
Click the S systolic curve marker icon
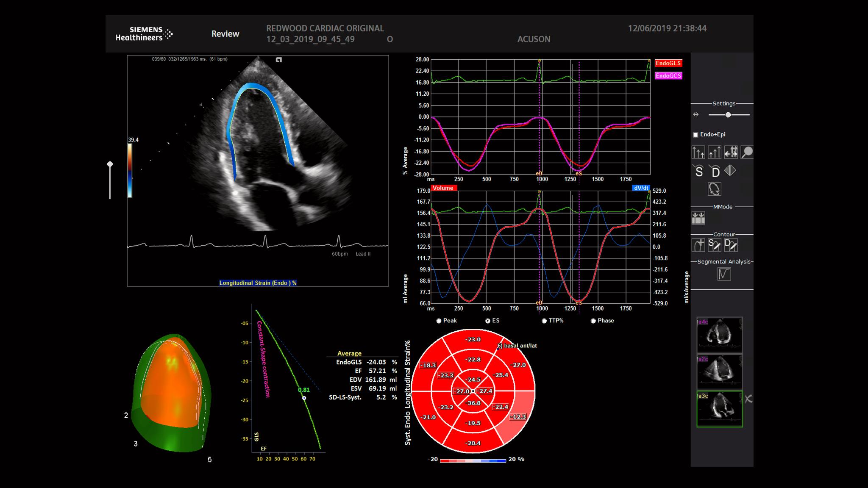[698, 170]
